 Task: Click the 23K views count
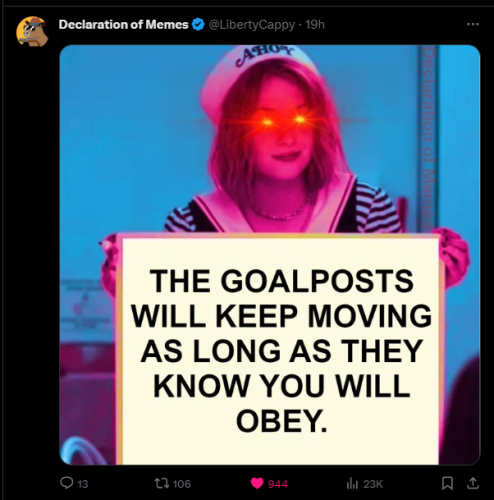coord(373,484)
